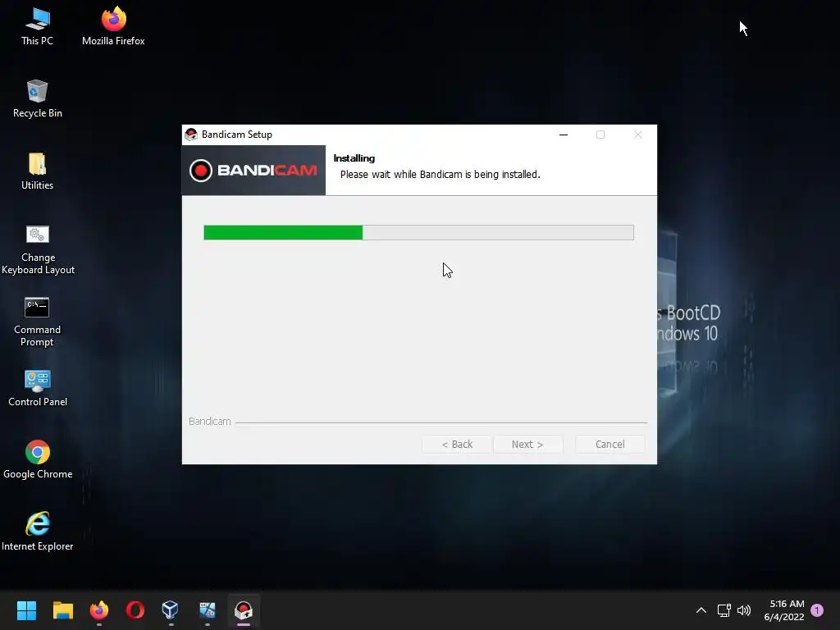Click the Bandicam Setup title bar icon
840x630 pixels.
point(190,135)
